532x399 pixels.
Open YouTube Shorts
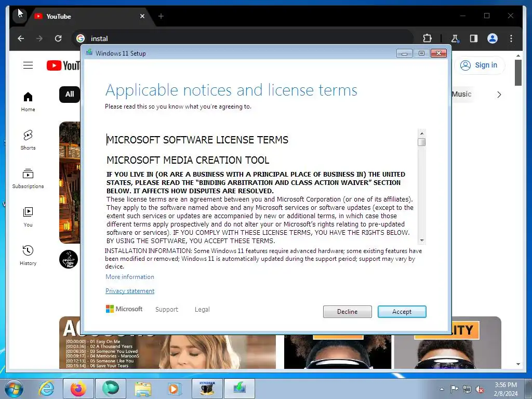(28, 140)
